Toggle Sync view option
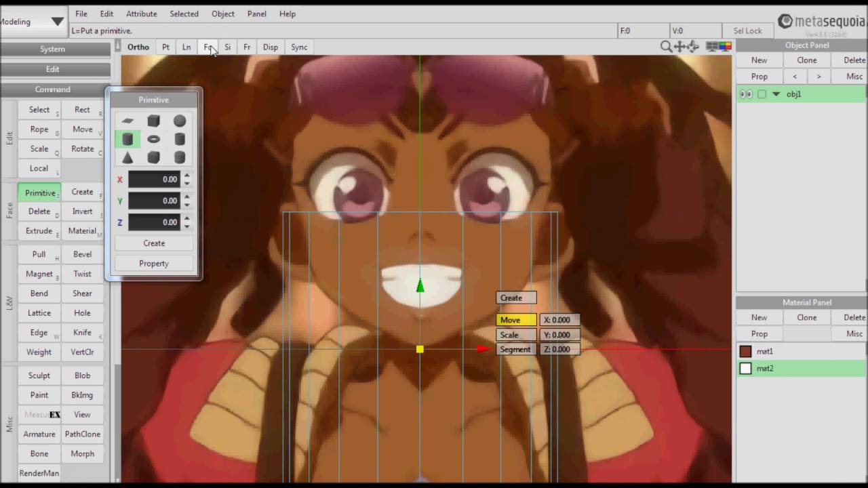 tap(299, 47)
